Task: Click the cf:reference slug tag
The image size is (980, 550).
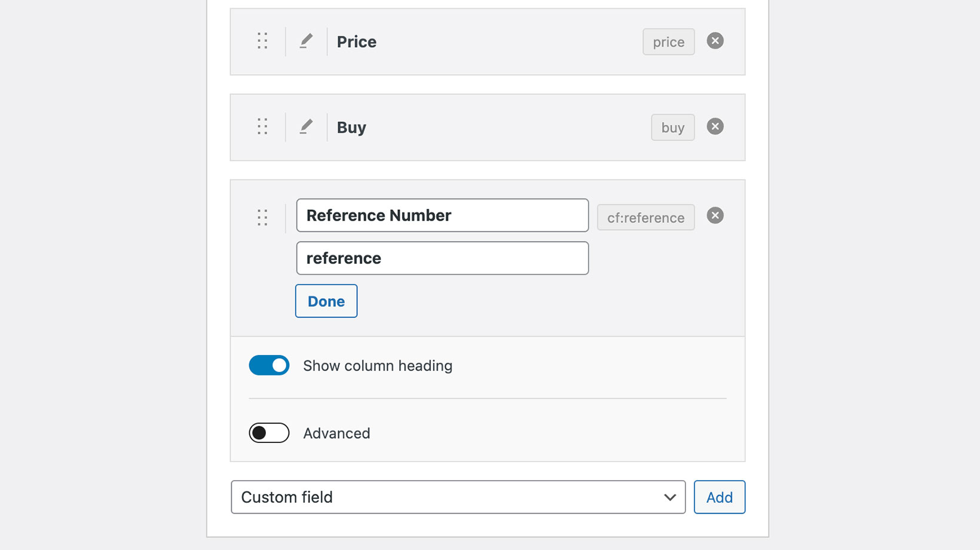Action: pyautogui.click(x=645, y=217)
